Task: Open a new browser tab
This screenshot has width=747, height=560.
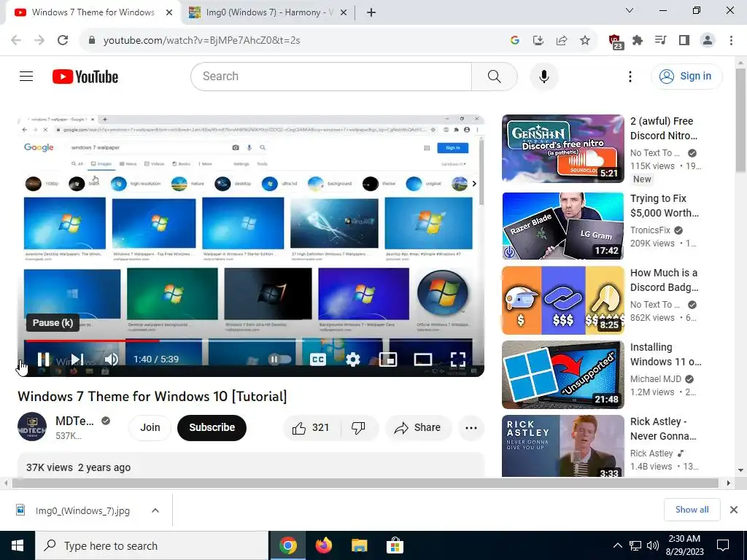Action: [x=371, y=12]
